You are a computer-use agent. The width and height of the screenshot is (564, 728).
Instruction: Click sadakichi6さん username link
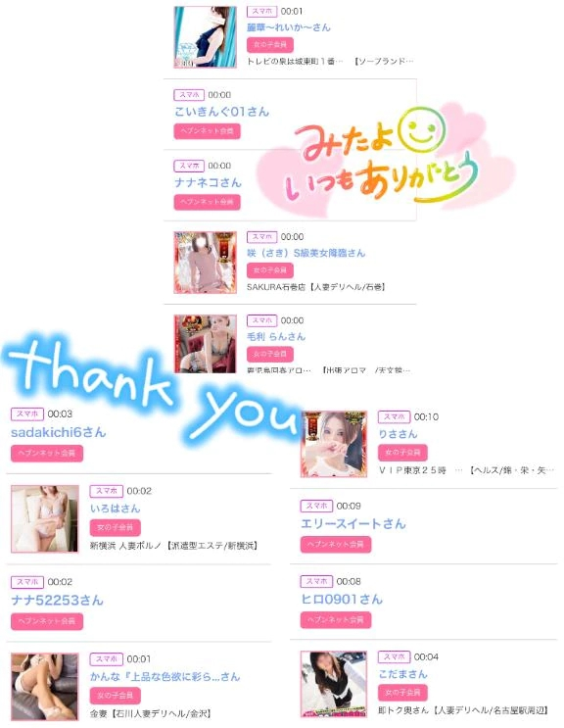pyautogui.click(x=59, y=432)
